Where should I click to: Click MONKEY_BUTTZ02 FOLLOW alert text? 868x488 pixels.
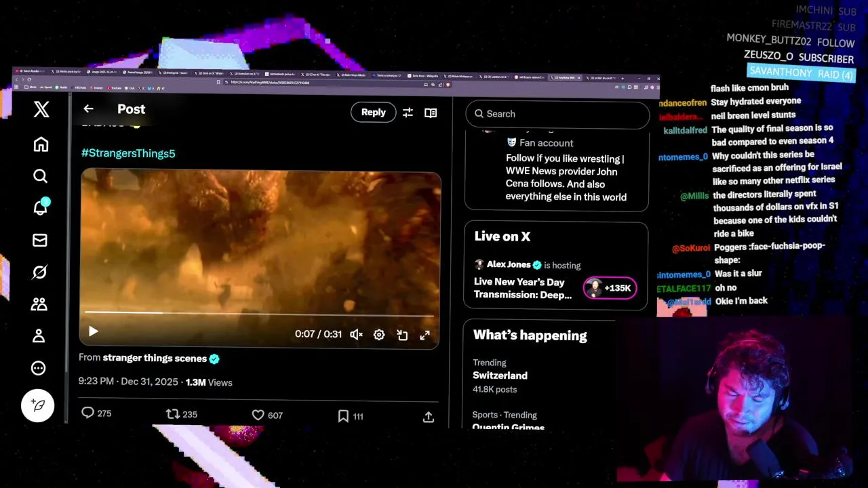tap(791, 41)
